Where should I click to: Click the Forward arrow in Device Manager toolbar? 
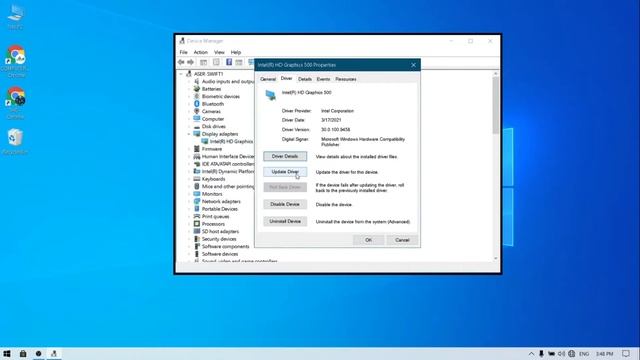coord(190,62)
